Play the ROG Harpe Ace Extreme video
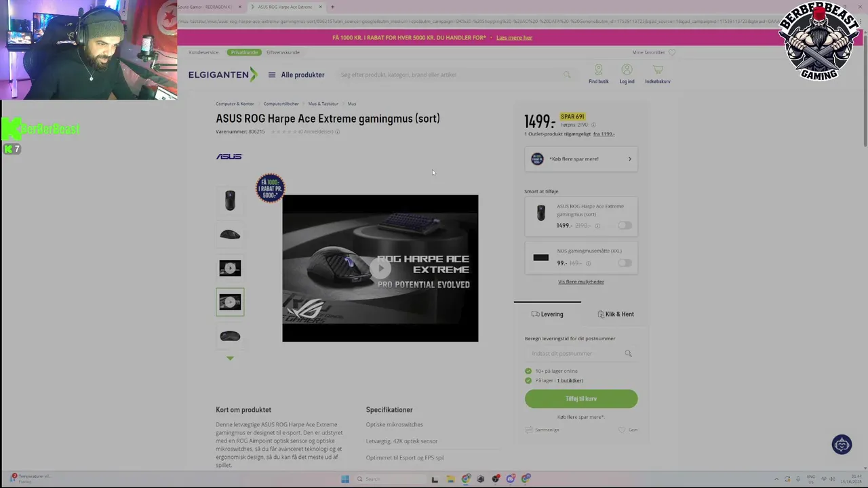 click(380, 268)
